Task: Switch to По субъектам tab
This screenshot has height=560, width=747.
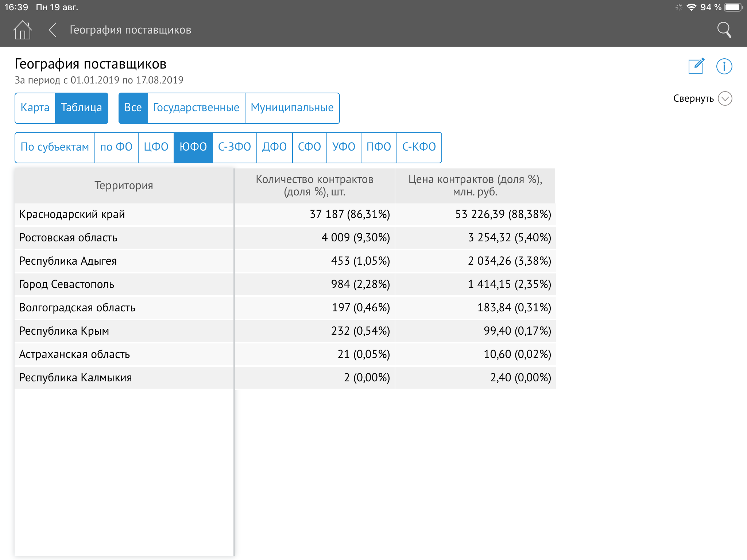Action: [55, 147]
